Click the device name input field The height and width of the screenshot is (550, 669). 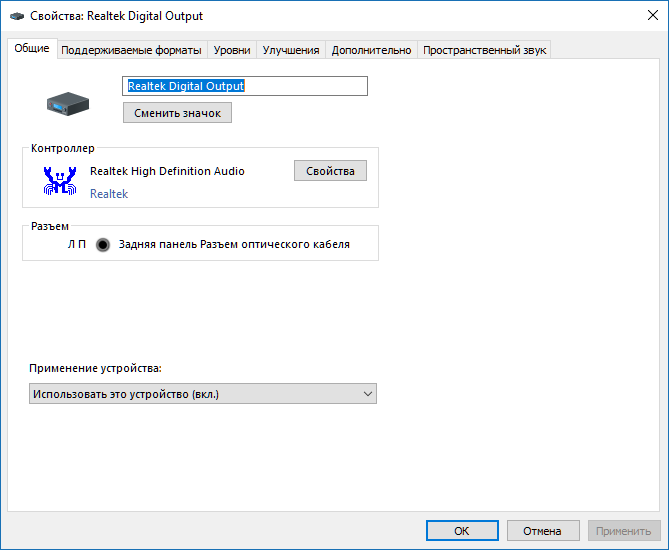(x=245, y=86)
